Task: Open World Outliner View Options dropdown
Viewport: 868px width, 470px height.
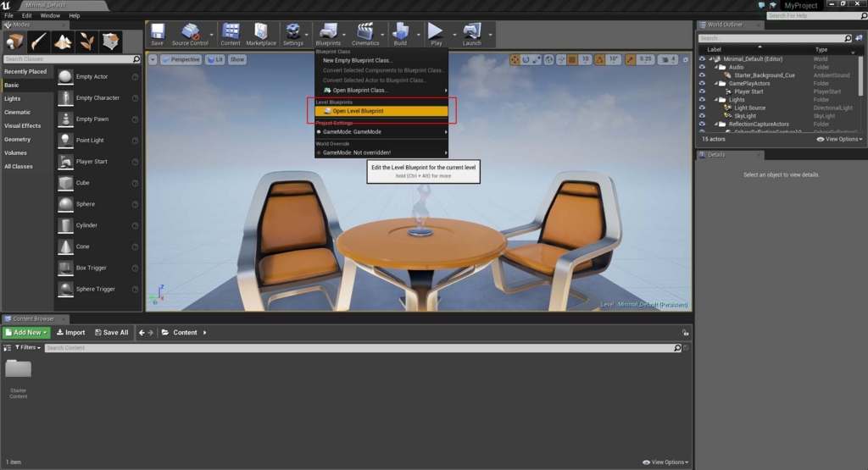Action: 840,140
